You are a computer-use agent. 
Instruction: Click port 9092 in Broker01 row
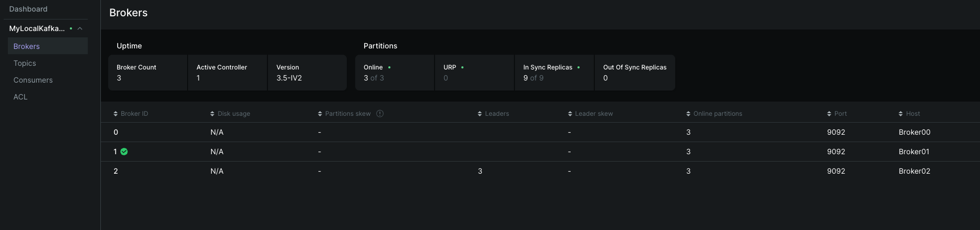click(x=836, y=152)
